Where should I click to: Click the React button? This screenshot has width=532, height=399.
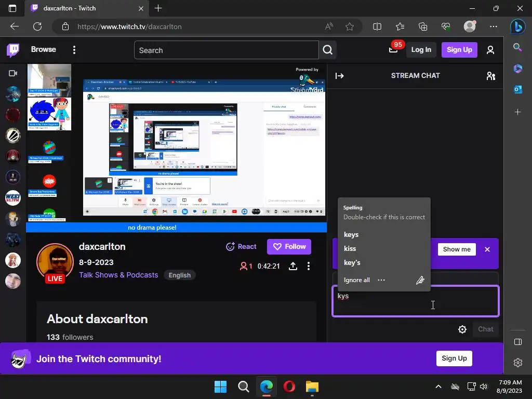pyautogui.click(x=241, y=247)
